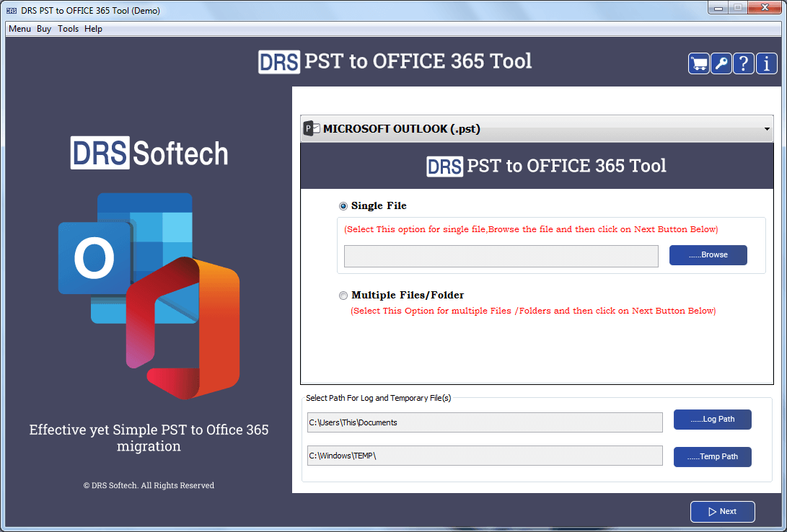This screenshot has height=532, width=787.
Task: Set log location with the Log Path button
Action: pos(712,419)
